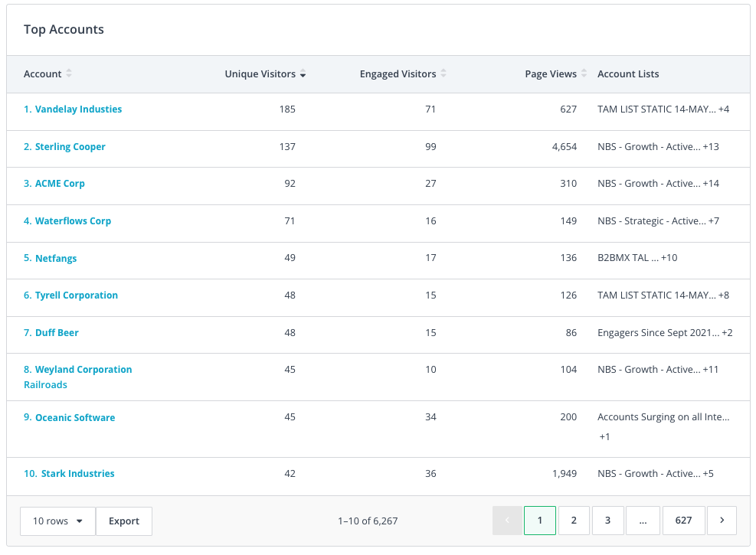Open Weyland Corporation Railroads account

click(x=77, y=377)
